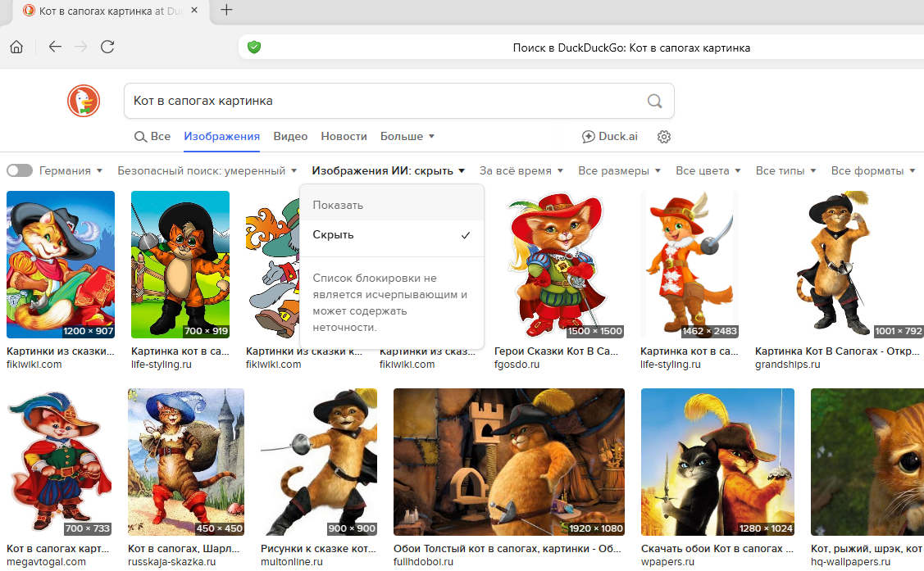Open the search settings gear icon
Screen dimensions: 924x571
(x=664, y=137)
